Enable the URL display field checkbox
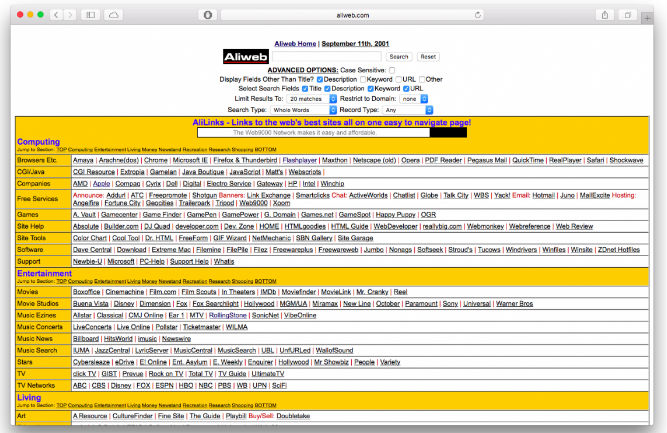This screenshot has height=433, width=667. click(399, 80)
